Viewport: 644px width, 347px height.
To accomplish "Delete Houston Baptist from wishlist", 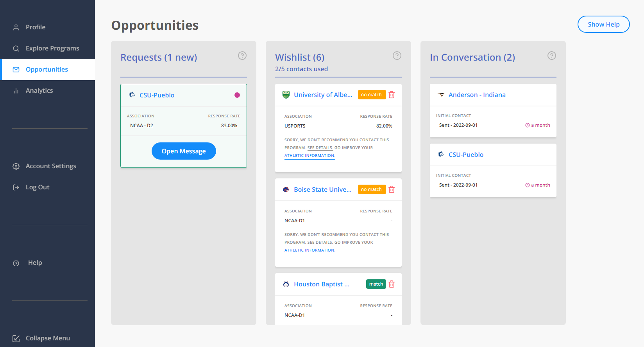I will click(392, 284).
